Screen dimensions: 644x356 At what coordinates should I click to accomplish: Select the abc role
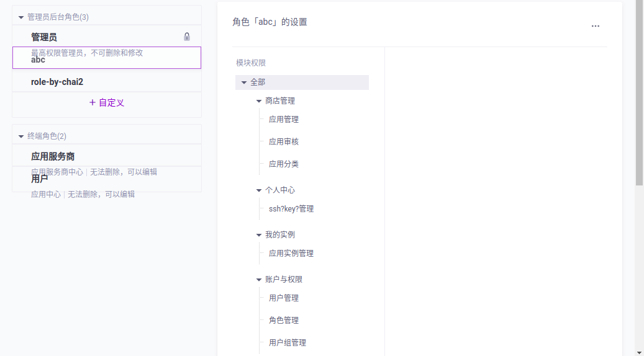(x=107, y=58)
